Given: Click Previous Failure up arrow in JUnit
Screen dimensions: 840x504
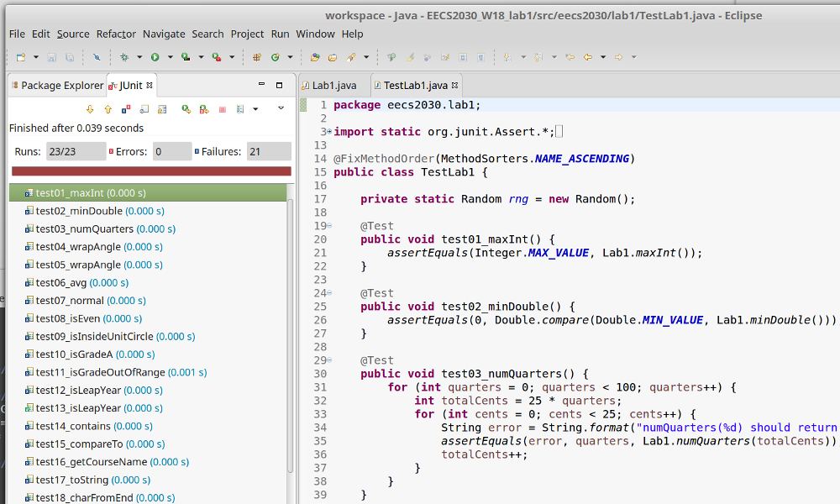Looking at the screenshot, I should point(108,109).
